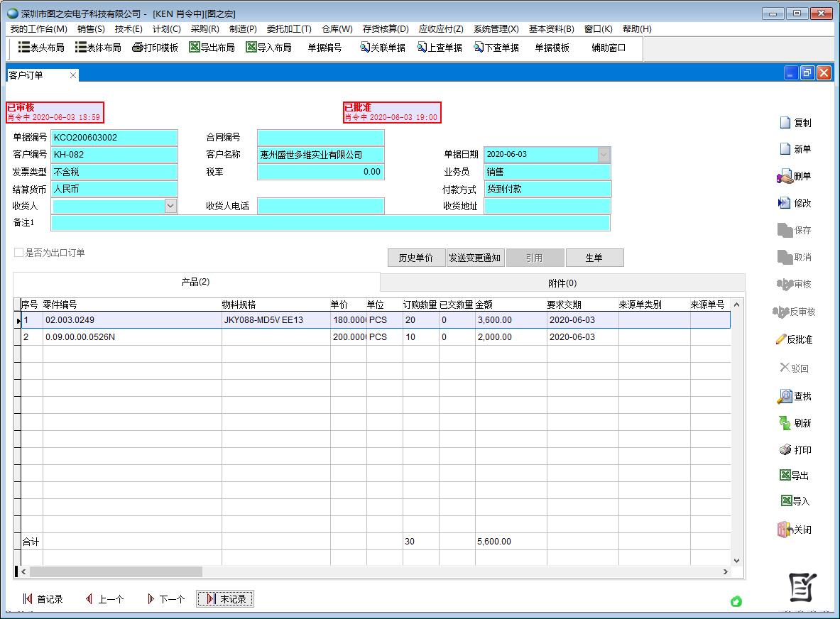Switch to the 附件(0) tab

(562, 283)
